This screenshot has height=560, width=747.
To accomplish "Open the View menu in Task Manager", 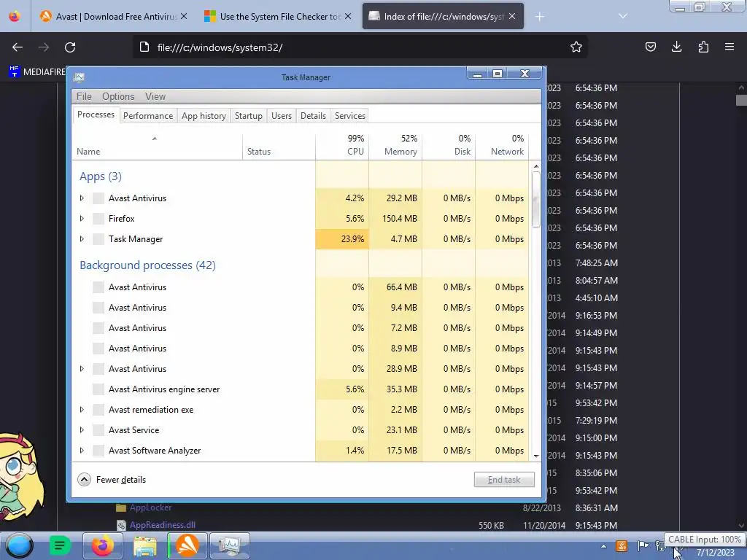I will pyautogui.click(x=155, y=96).
